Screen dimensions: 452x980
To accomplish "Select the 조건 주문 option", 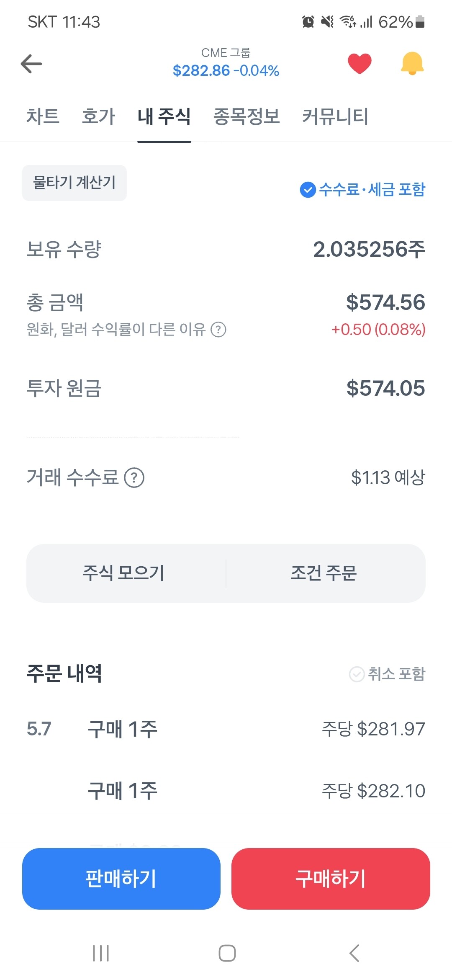I will 324,573.
